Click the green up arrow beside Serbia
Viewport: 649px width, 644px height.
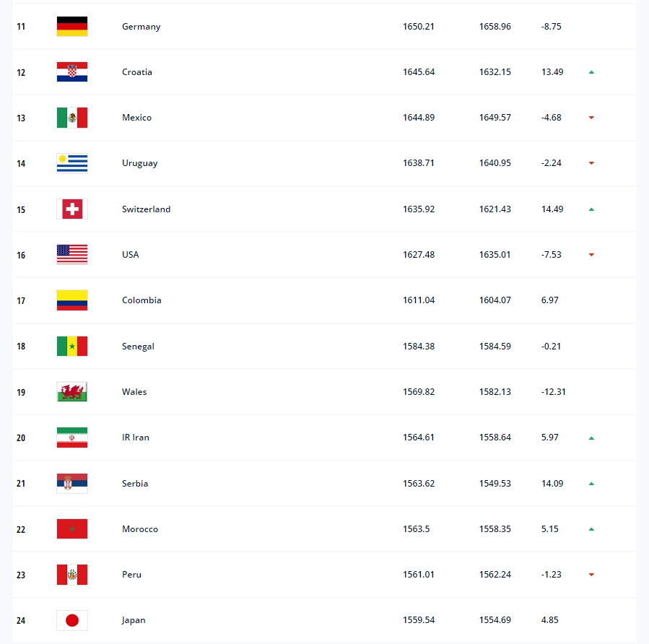[x=591, y=484]
